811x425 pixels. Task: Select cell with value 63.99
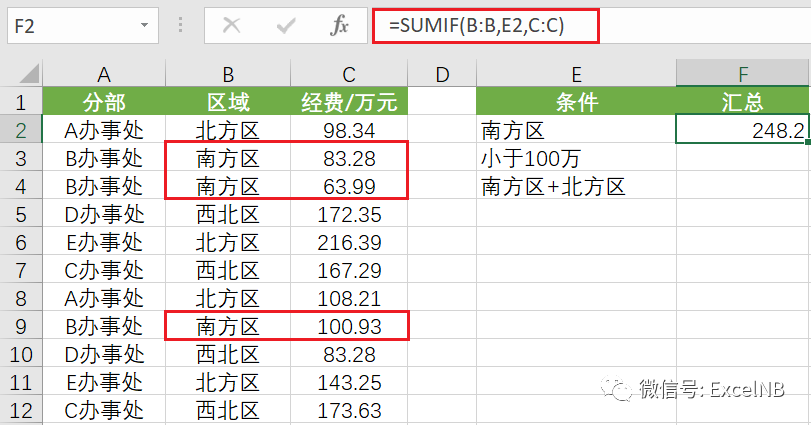click(x=349, y=185)
